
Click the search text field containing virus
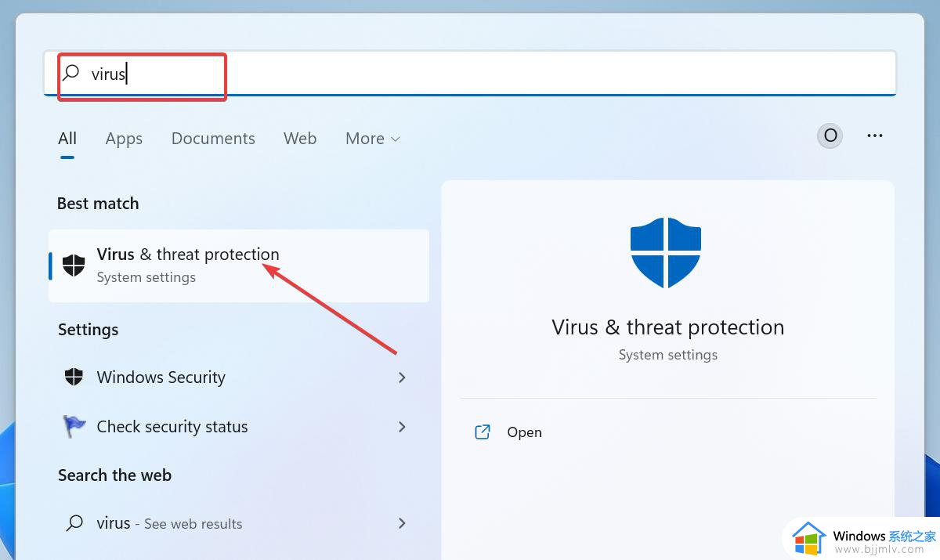click(469, 74)
